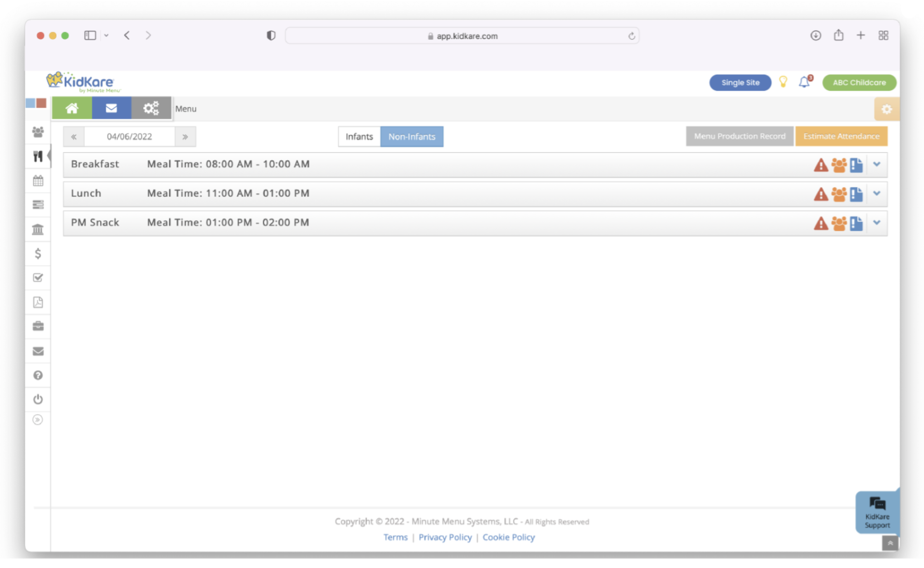
Task: Select the Infants toggle
Action: (359, 137)
